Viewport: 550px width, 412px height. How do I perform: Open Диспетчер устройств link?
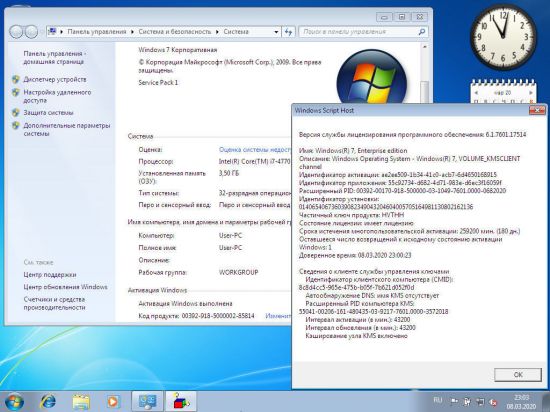pyautogui.click(x=55, y=80)
